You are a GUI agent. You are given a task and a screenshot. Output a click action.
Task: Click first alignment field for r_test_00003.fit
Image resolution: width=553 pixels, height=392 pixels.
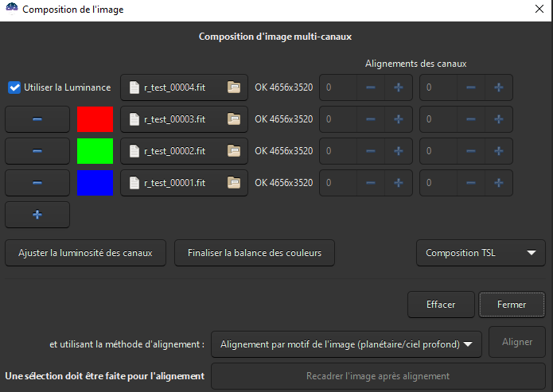pyautogui.click(x=339, y=119)
